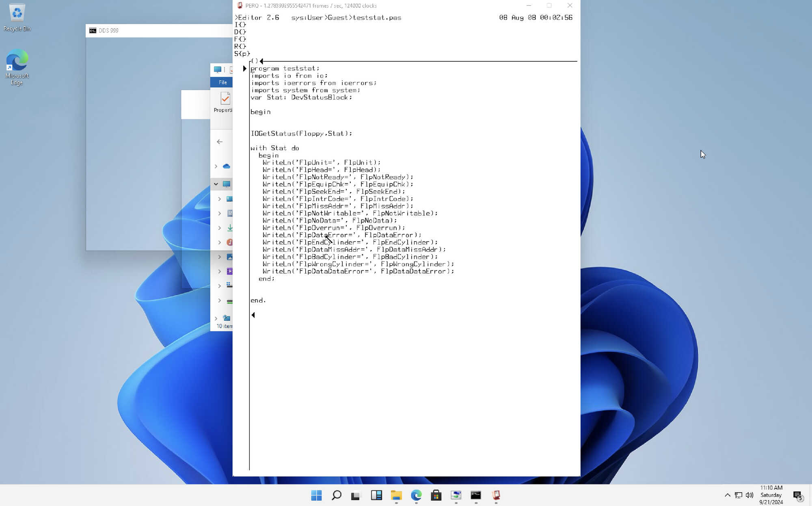Click the final 'end.' statement

tap(258, 301)
